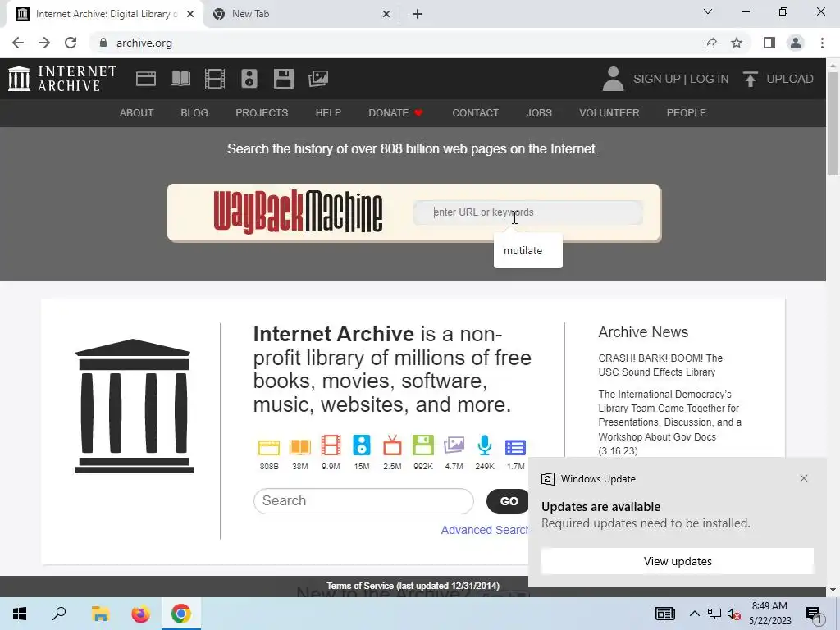840x630 pixels.
Task: Select the images 4.7M icon
Action: (454, 445)
